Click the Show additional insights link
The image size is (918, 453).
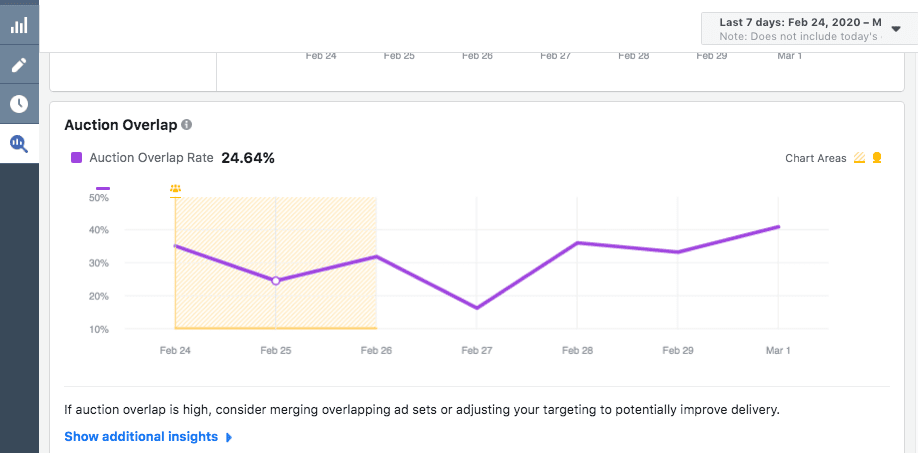click(x=141, y=437)
